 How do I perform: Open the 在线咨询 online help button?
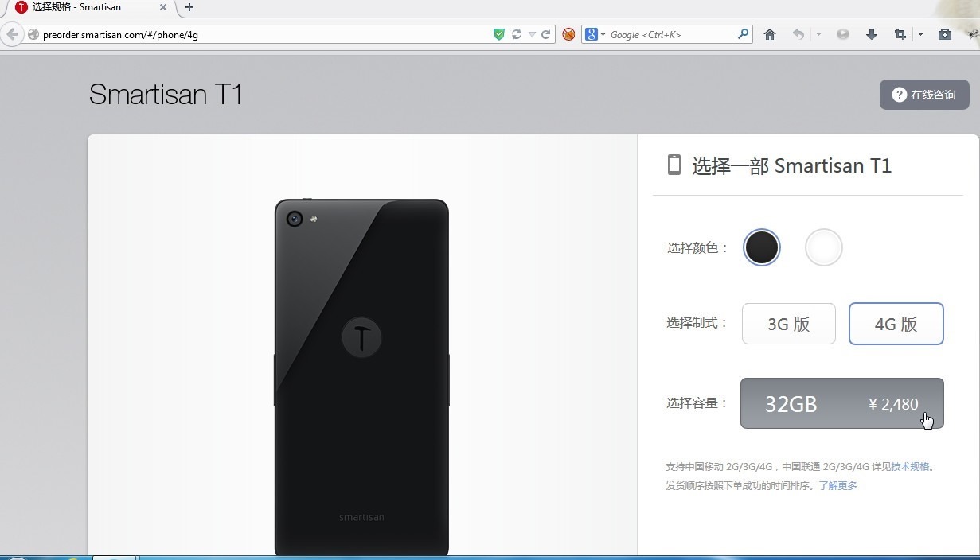click(x=924, y=95)
